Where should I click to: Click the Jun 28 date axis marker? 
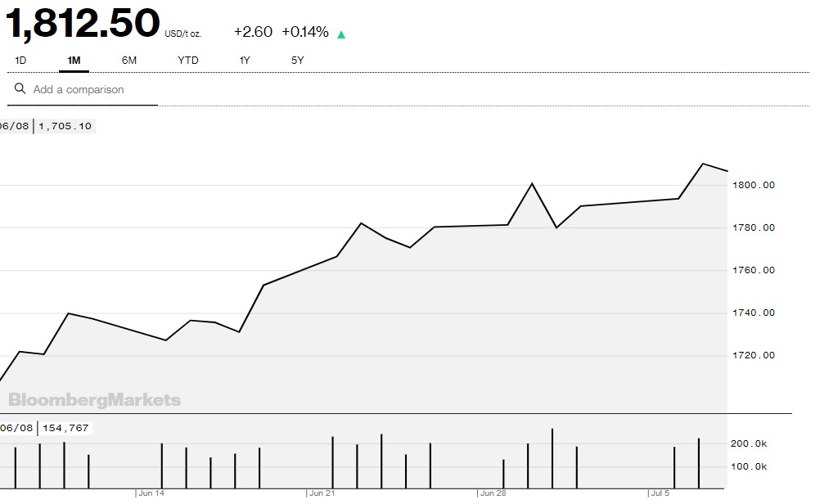pos(493,493)
